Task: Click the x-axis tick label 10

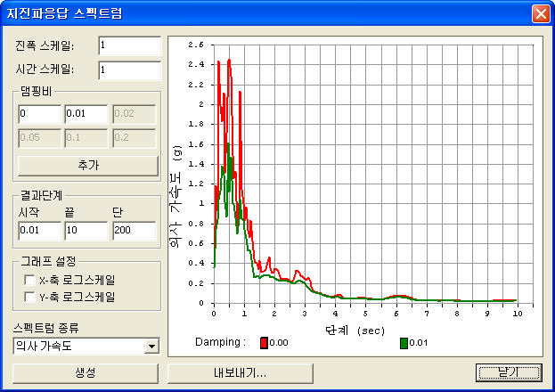Action: [518, 314]
